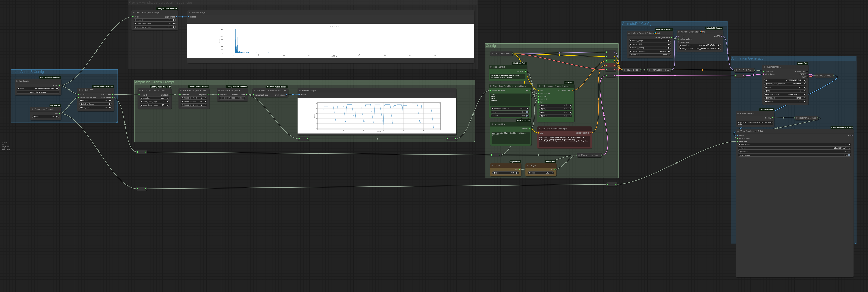Open audio file dropdown Real Good Snippet.wav
The image size is (868, 292).
point(38,88)
